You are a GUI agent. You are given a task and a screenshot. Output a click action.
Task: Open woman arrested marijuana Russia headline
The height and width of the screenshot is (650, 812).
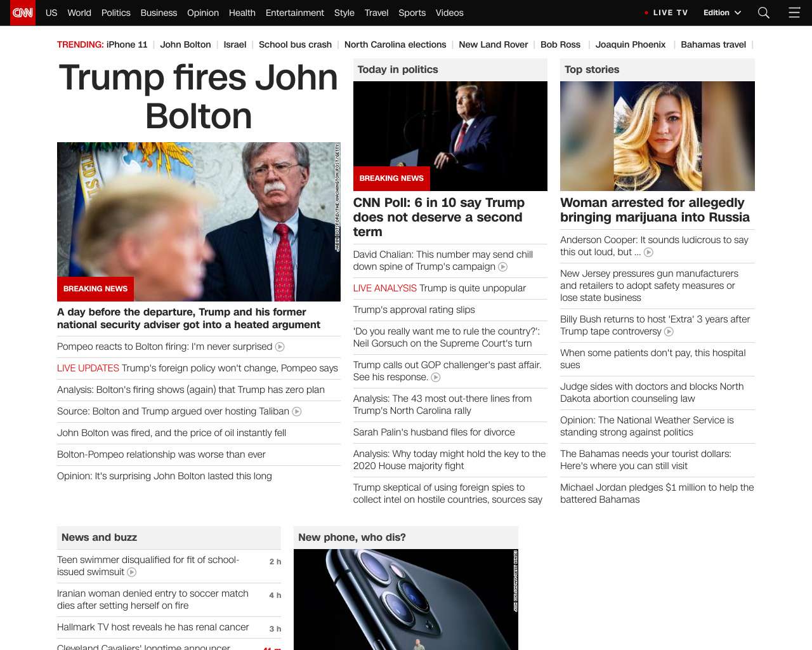click(655, 210)
